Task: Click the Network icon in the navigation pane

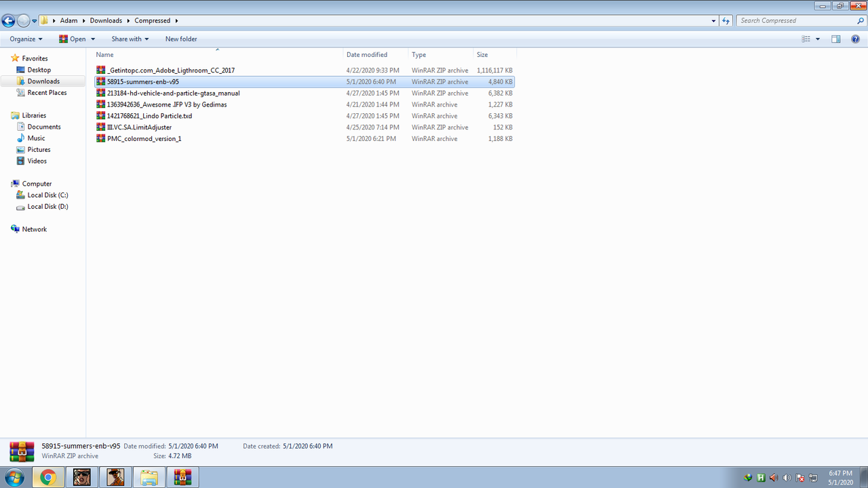Action: 15,229
